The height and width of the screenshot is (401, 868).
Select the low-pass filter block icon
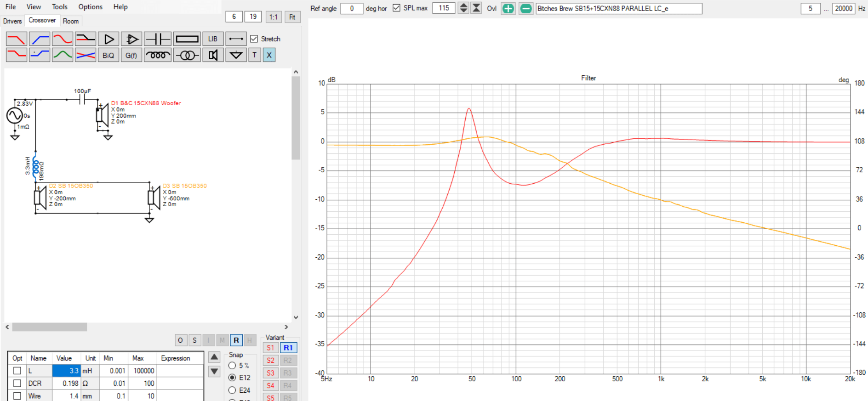tap(17, 39)
